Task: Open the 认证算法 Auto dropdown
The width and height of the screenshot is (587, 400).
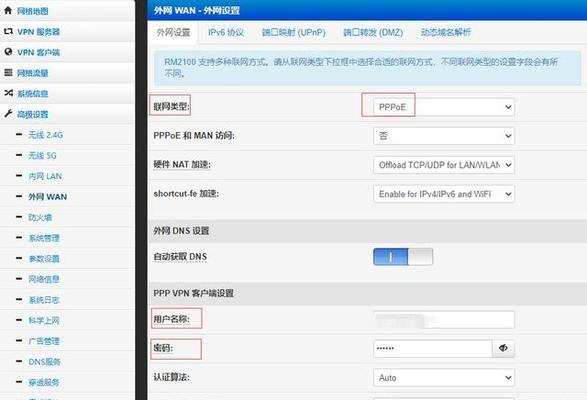Action: pyautogui.click(x=444, y=378)
